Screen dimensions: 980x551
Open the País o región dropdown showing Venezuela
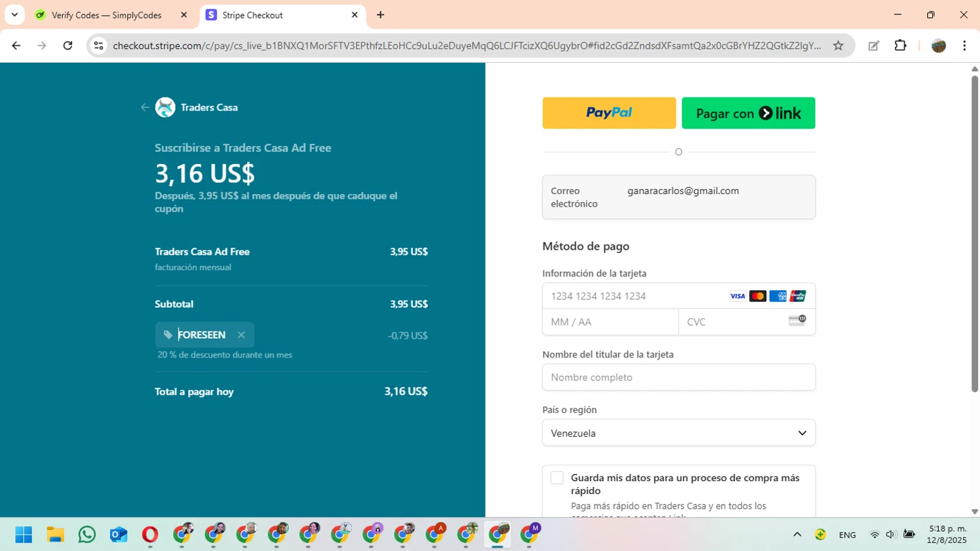tap(679, 433)
